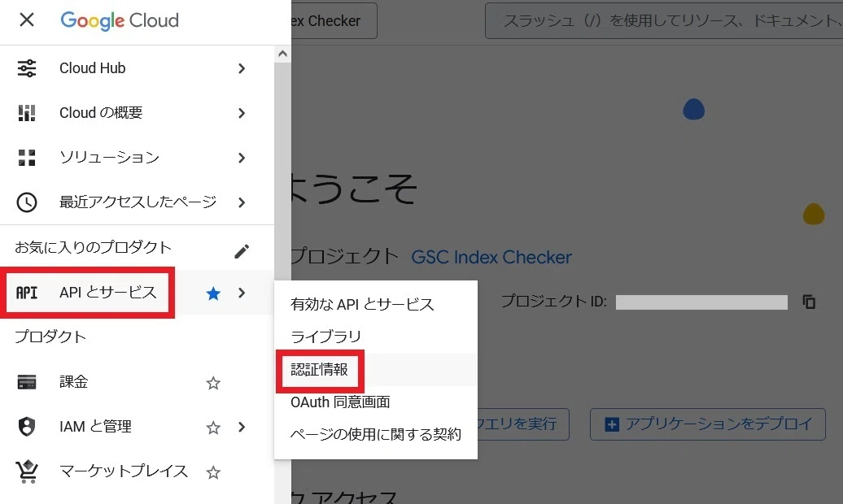The height and width of the screenshot is (504, 843).
Task: Click the Cloud の概要 dashboard icon
Action: pyautogui.click(x=26, y=113)
